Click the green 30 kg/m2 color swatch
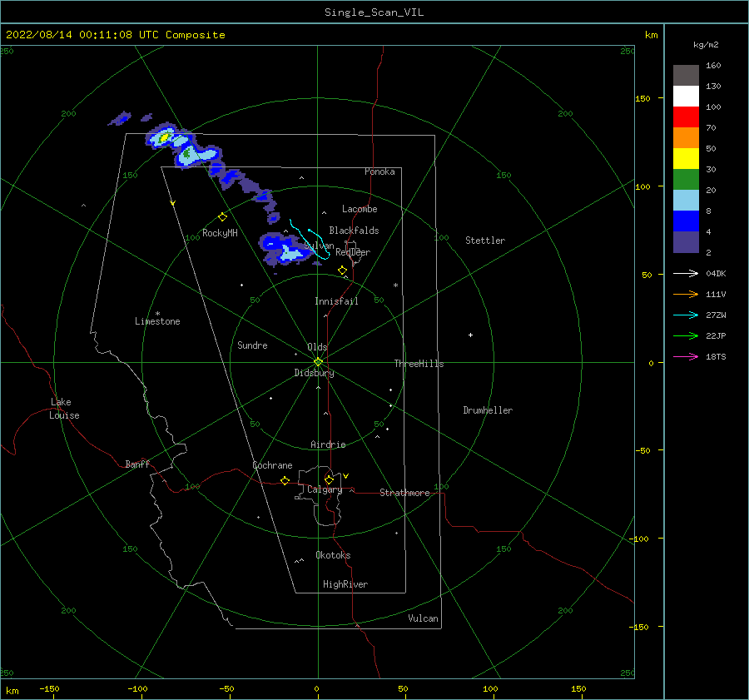 pos(686,179)
